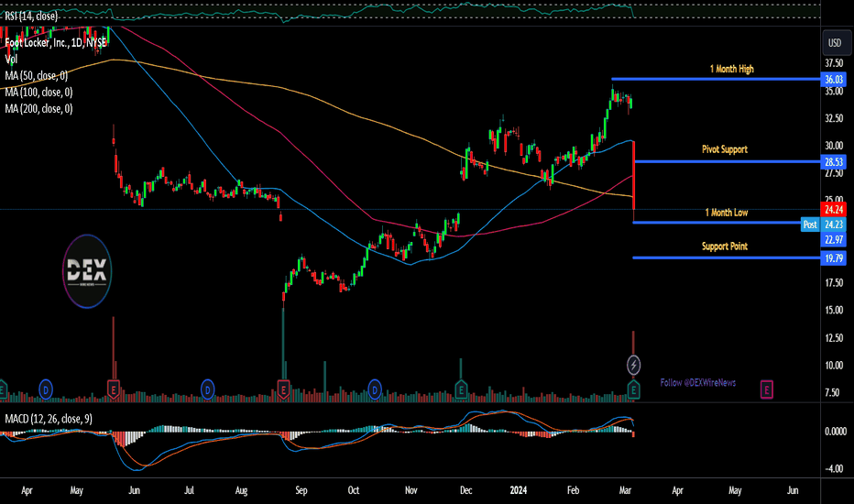This screenshot has height=504, width=854.
Task: Click the -4.00 value on the MACD scale
Action: pos(834,468)
